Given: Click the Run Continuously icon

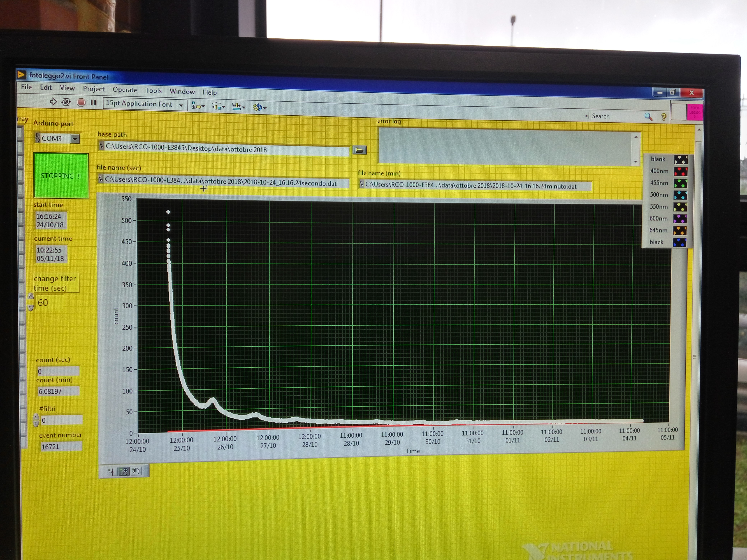Looking at the screenshot, I should tap(66, 102).
